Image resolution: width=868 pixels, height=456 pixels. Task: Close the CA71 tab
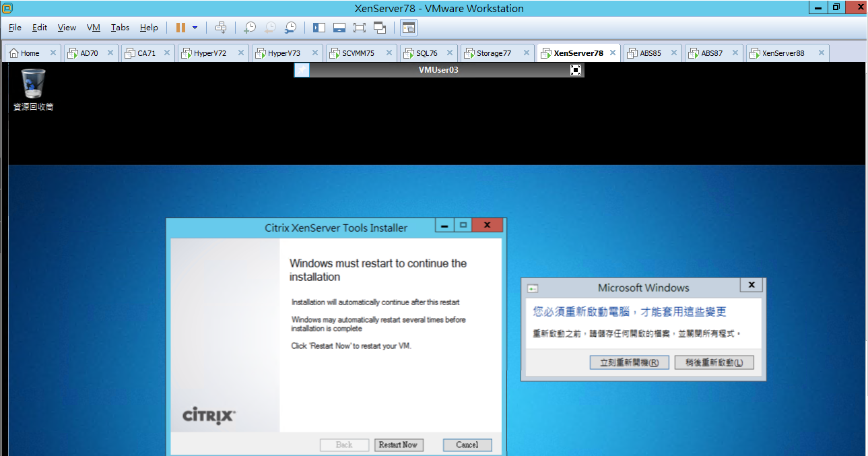pyautogui.click(x=167, y=53)
